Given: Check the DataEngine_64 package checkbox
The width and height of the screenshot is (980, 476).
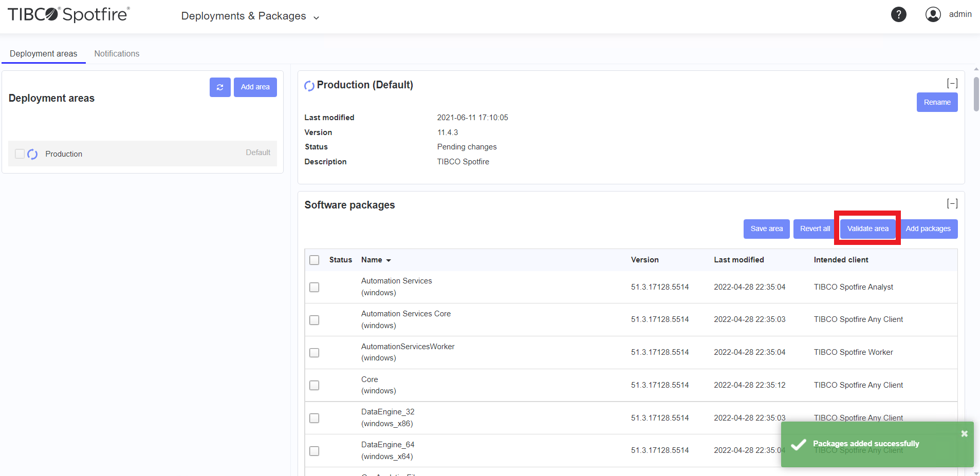Looking at the screenshot, I should click(x=315, y=451).
